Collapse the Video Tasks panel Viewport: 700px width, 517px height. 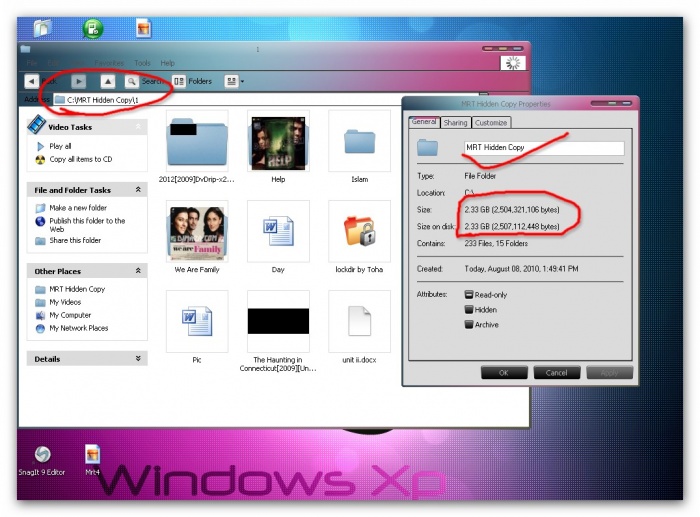[x=138, y=127]
